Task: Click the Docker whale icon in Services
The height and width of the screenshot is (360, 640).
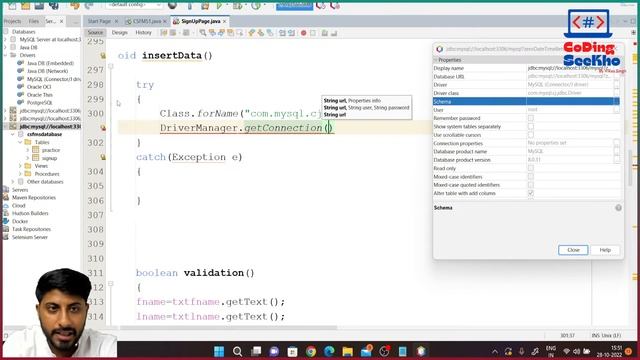Action: (6, 221)
